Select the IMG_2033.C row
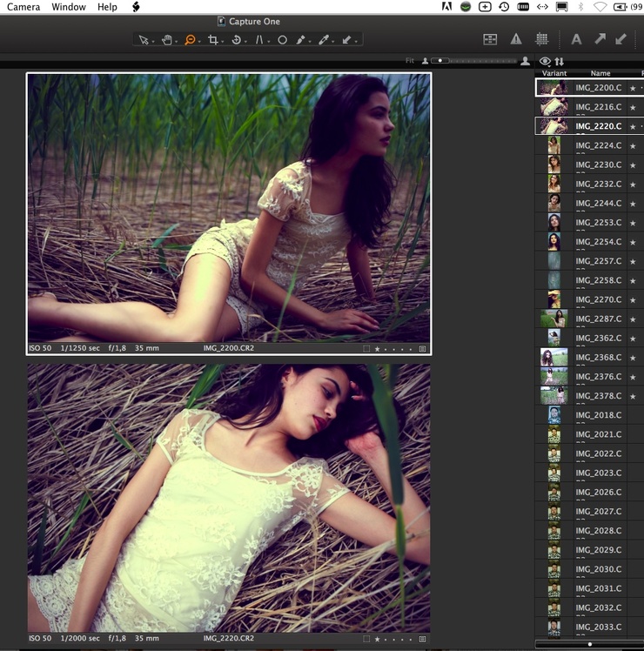 click(589, 627)
